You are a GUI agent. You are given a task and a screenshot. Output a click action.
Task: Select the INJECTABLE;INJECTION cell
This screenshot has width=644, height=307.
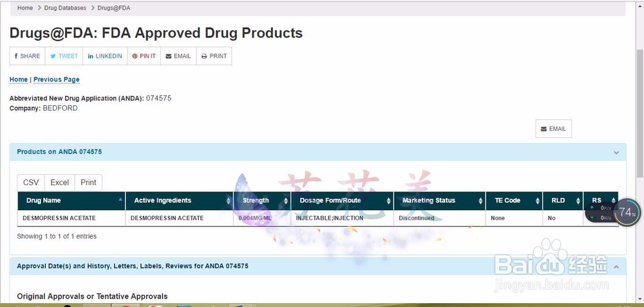click(342, 218)
